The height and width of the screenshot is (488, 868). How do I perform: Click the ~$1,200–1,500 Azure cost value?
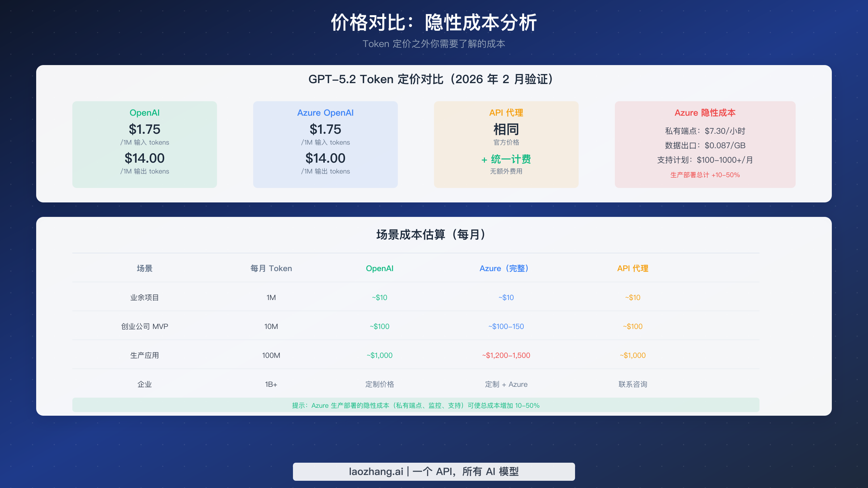tap(505, 355)
